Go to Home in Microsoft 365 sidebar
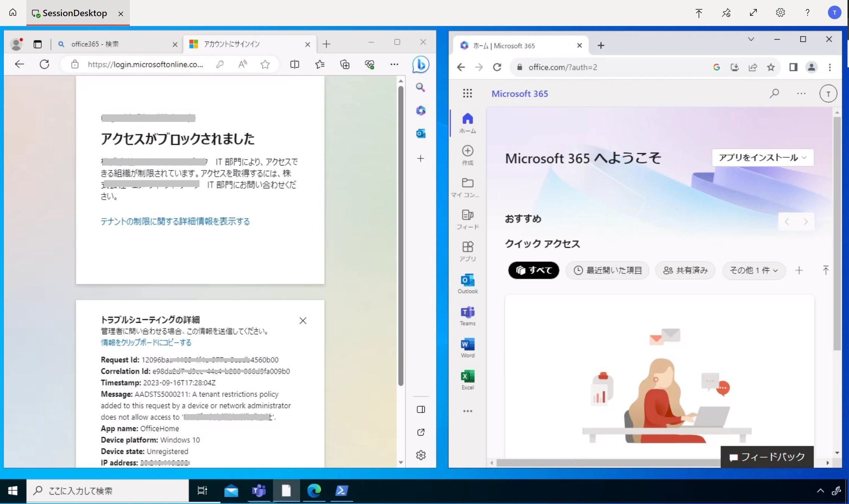Viewport: 849px width, 504px height. [x=468, y=123]
